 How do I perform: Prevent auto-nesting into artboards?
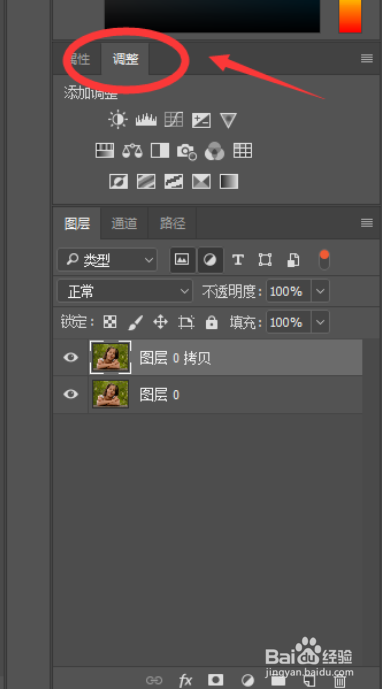186,323
